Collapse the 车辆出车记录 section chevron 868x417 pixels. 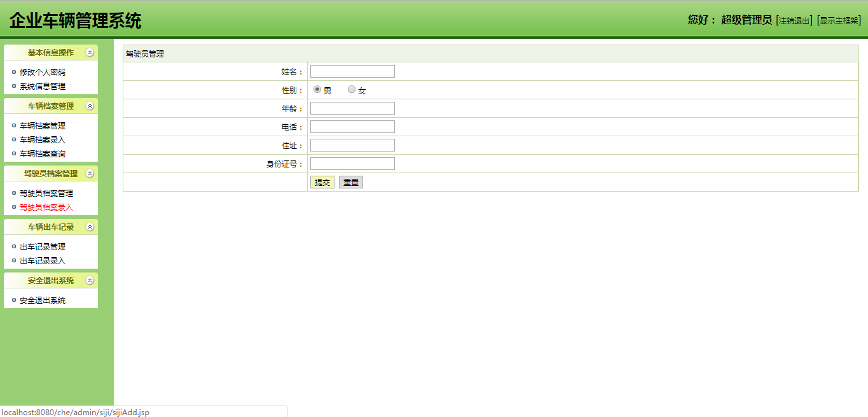pos(90,227)
